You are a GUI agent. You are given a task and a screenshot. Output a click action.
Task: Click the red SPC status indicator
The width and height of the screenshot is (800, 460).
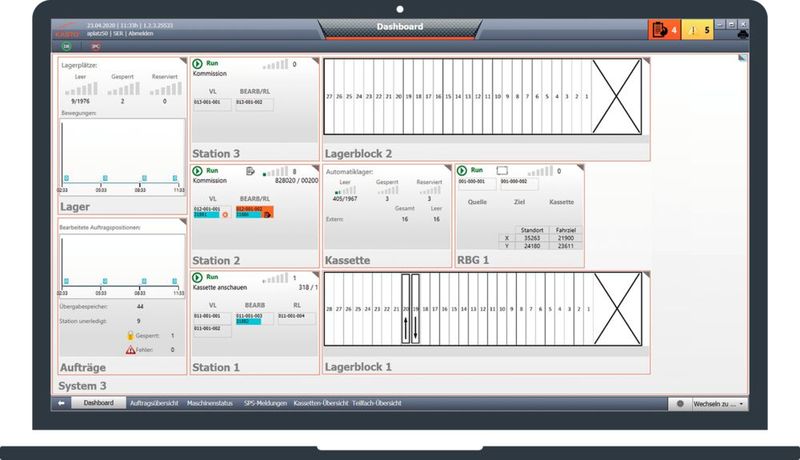(x=95, y=46)
